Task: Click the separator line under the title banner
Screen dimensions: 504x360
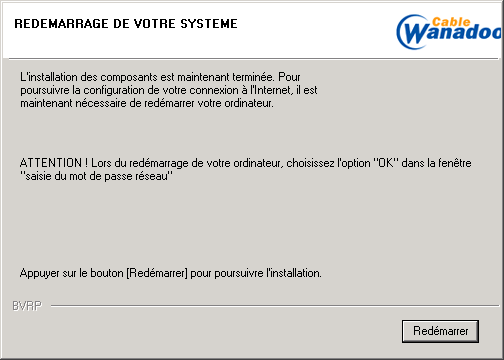Action: click(x=254, y=59)
